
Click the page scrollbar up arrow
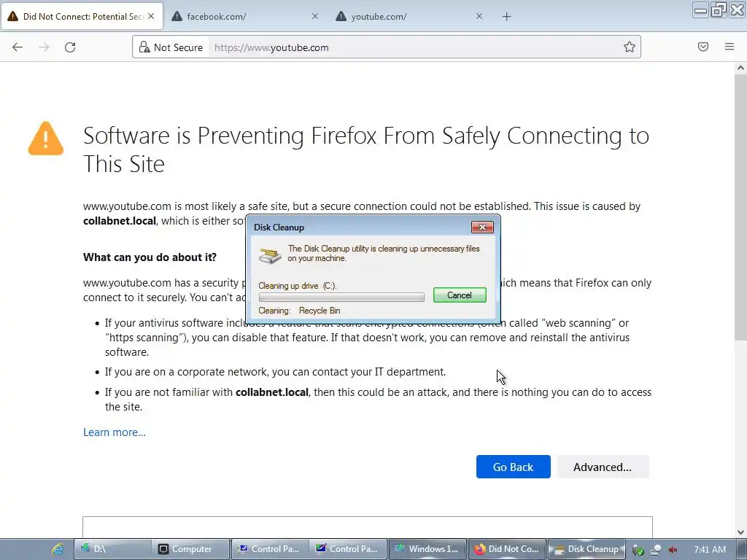[x=740, y=68]
